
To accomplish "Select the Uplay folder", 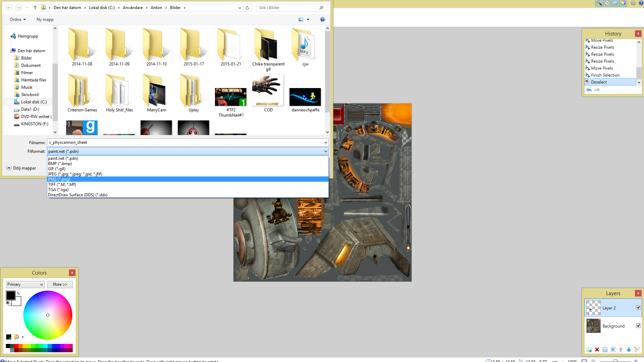I will [194, 93].
